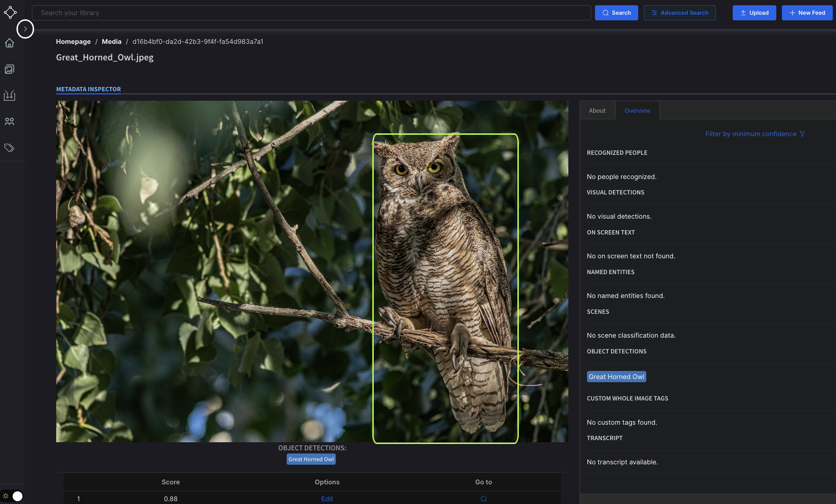Click the Upload button
This screenshot has width=836, height=504.
[754, 13]
